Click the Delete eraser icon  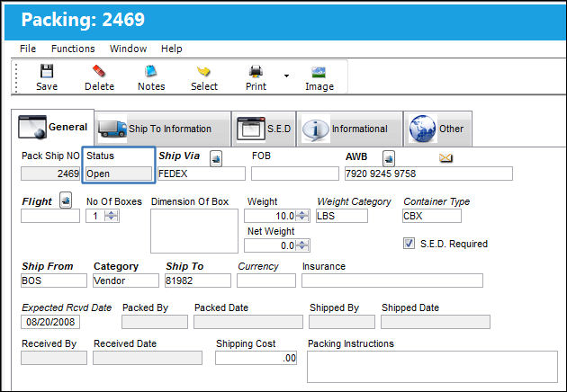pyautogui.click(x=99, y=71)
